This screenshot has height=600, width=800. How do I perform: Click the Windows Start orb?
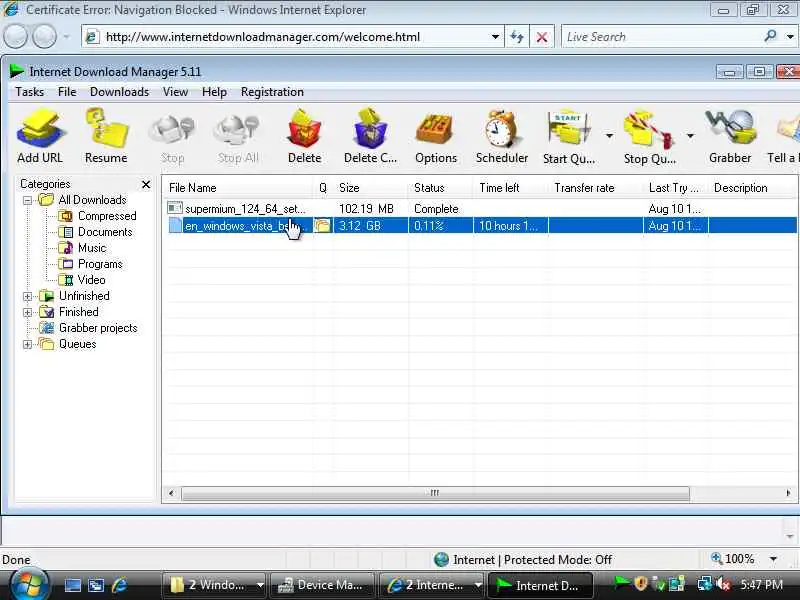[x=30, y=584]
